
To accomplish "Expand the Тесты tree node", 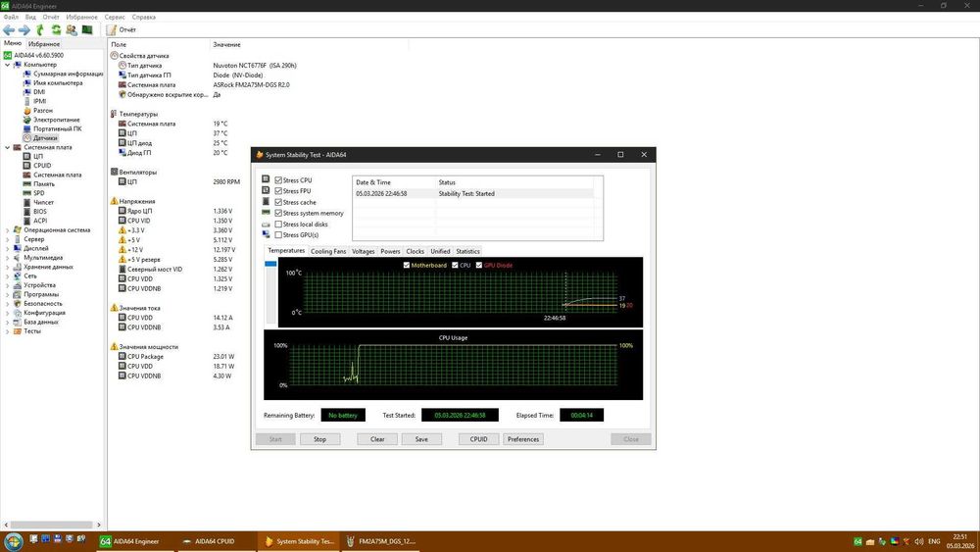I will [8, 331].
